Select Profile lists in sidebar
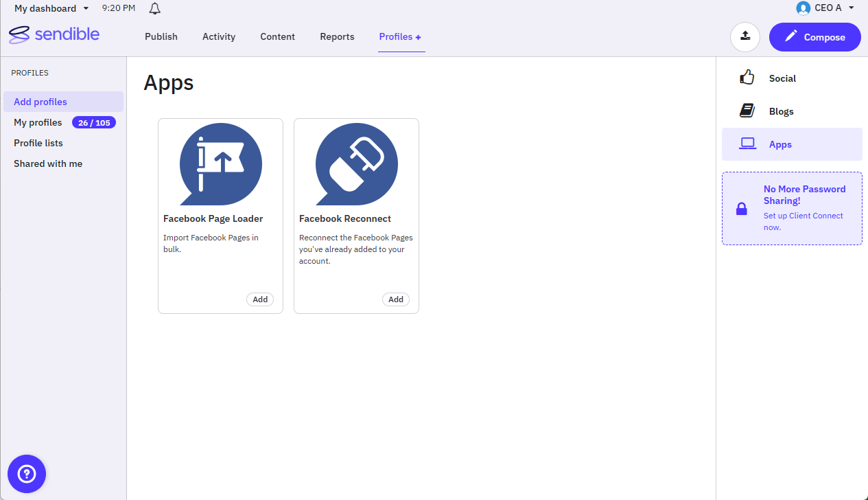 click(x=38, y=143)
